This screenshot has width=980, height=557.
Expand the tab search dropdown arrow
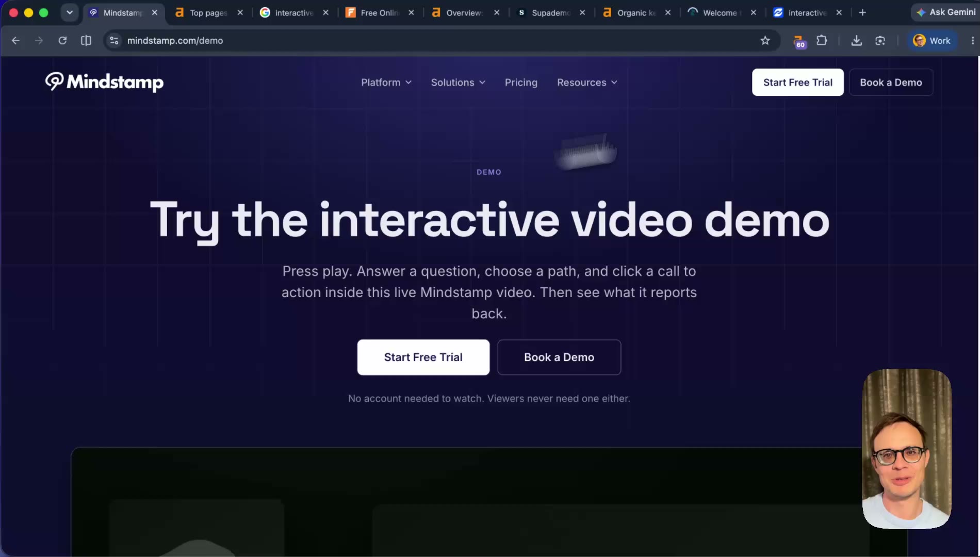69,12
